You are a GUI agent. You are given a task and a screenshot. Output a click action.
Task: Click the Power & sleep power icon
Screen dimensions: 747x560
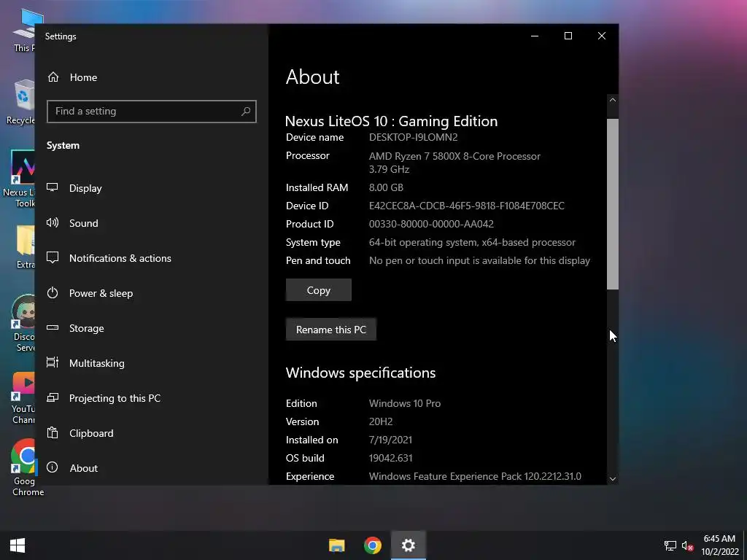pyautogui.click(x=53, y=293)
